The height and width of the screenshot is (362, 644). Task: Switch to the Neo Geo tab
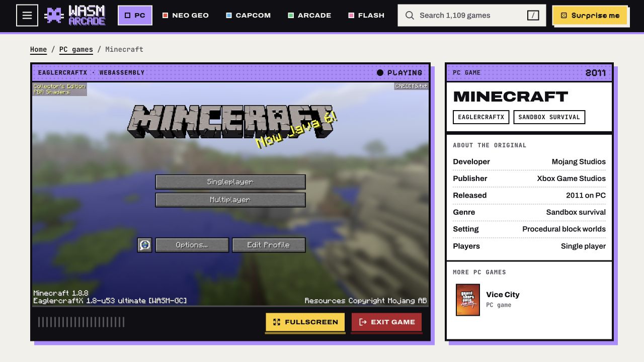(x=185, y=16)
